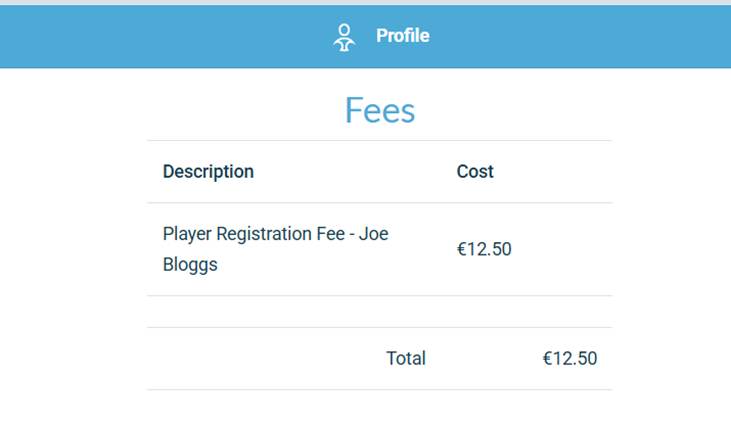Click the empty table row above Total

tap(379, 311)
